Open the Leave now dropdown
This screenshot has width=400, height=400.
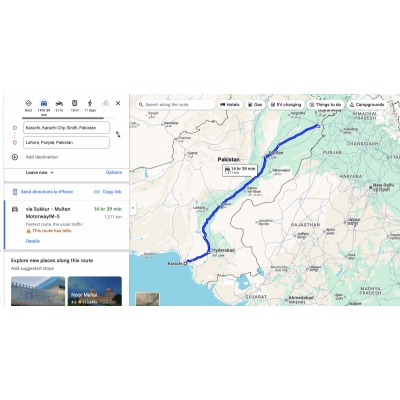(x=40, y=173)
